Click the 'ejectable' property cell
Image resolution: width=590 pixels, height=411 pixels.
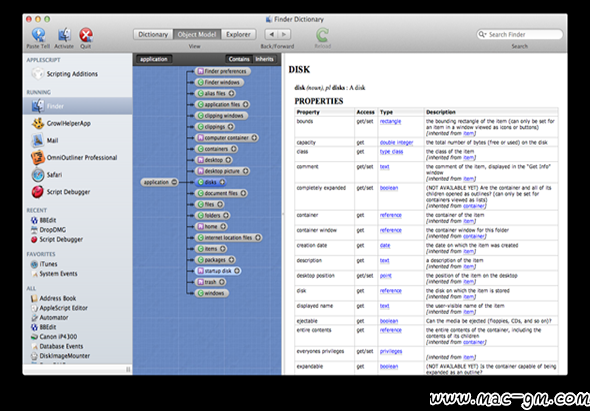click(324, 321)
